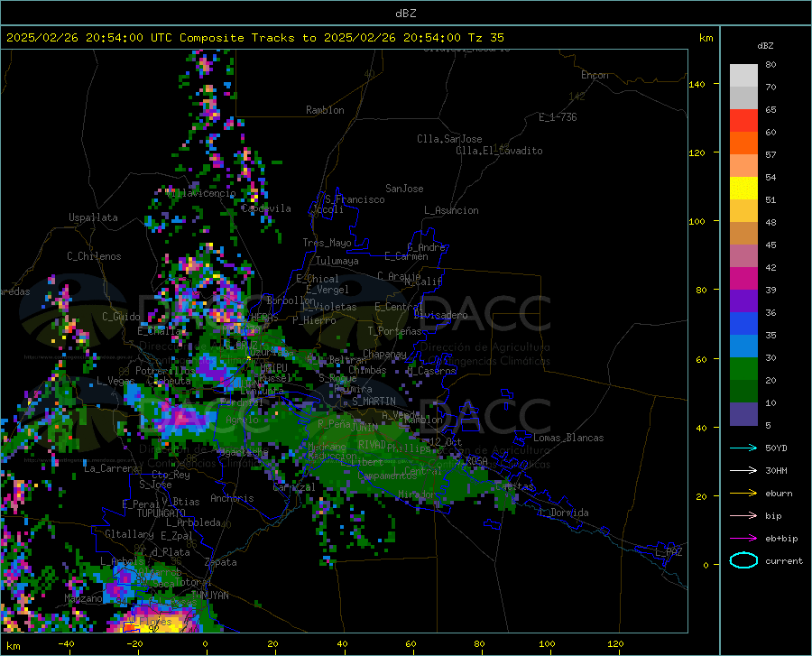Click the '140' km tick on right axis
Viewport: 812px width, 656px height.
point(697,84)
